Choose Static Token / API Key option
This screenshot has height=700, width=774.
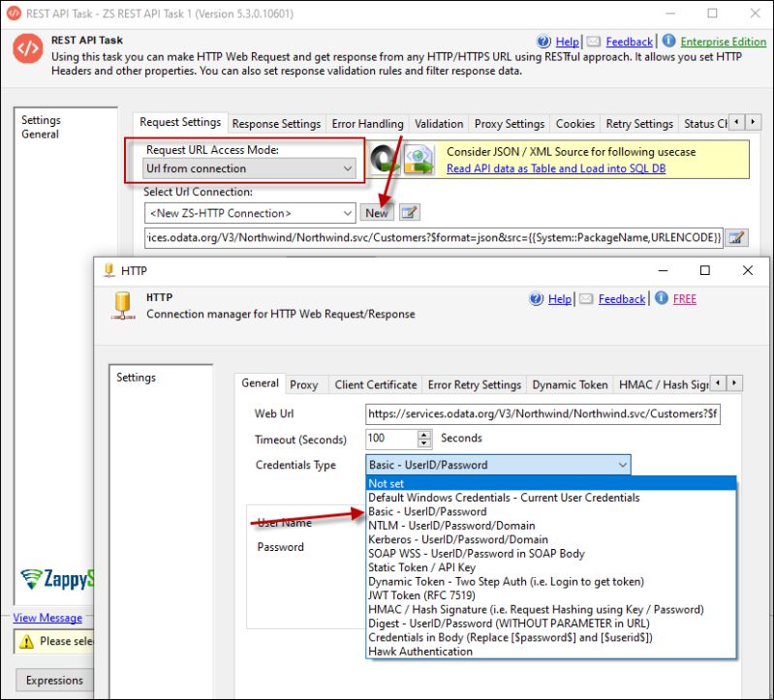pos(551,567)
